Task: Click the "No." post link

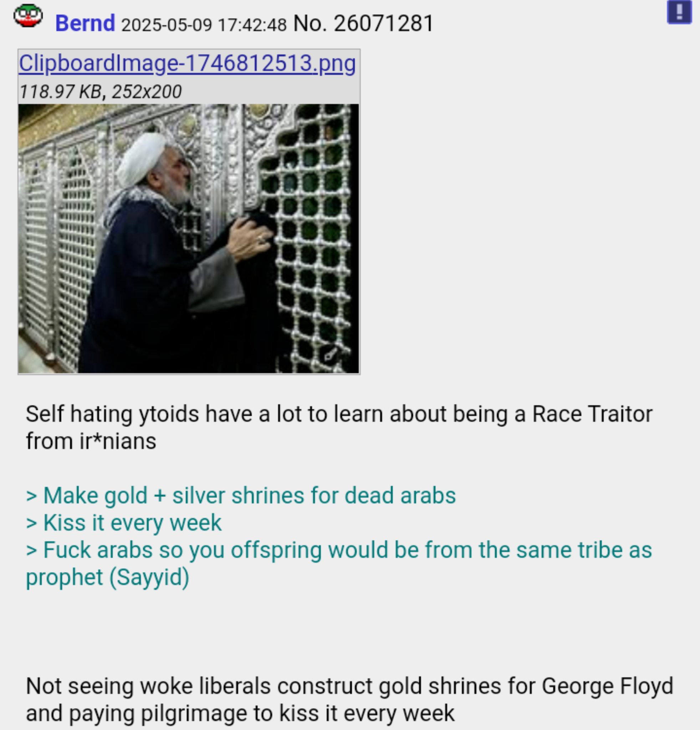Action: coord(310,23)
